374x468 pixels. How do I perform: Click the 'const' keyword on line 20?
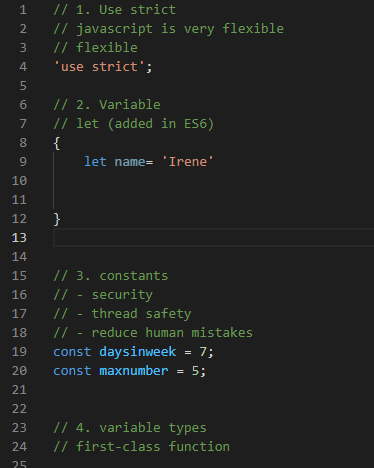tap(72, 371)
